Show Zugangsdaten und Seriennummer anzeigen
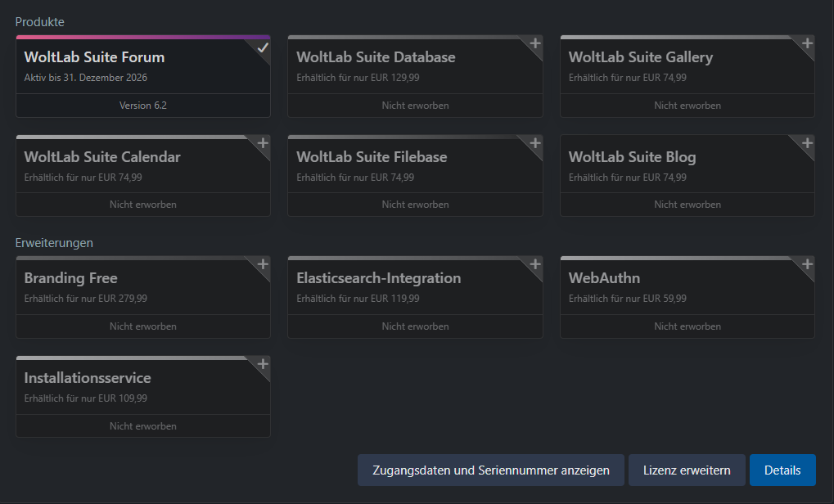The image size is (834, 504). [x=490, y=470]
